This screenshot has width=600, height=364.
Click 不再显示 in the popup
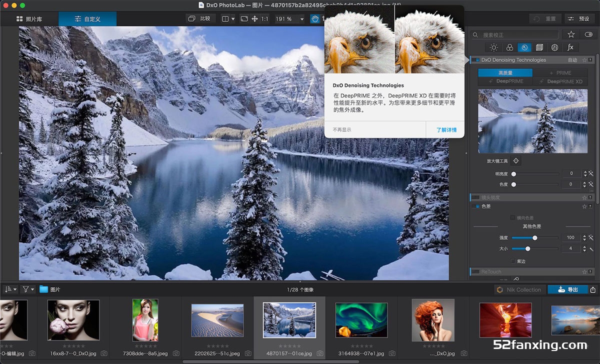click(x=342, y=129)
